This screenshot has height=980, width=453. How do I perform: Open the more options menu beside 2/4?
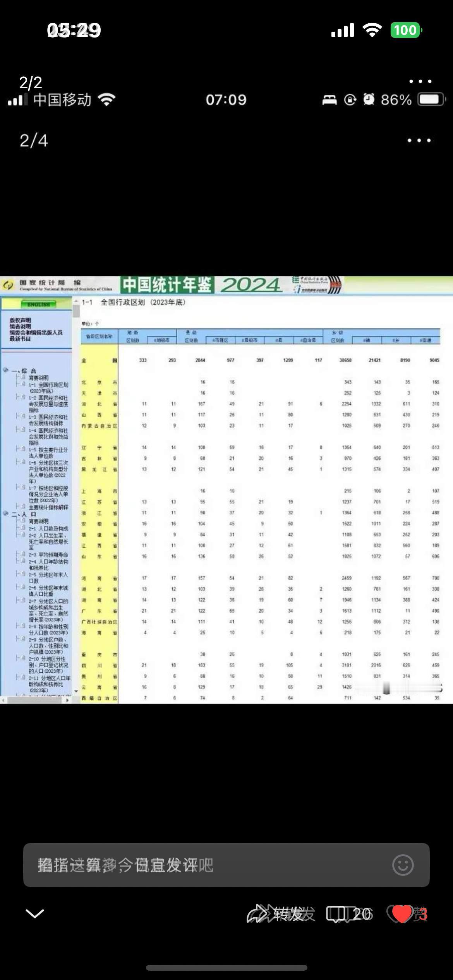(x=419, y=140)
